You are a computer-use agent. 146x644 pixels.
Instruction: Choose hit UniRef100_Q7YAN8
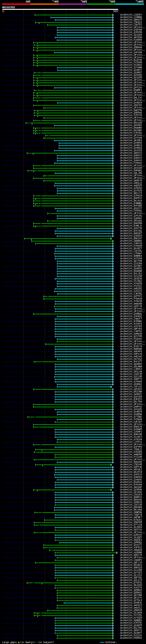[x=131, y=67]
